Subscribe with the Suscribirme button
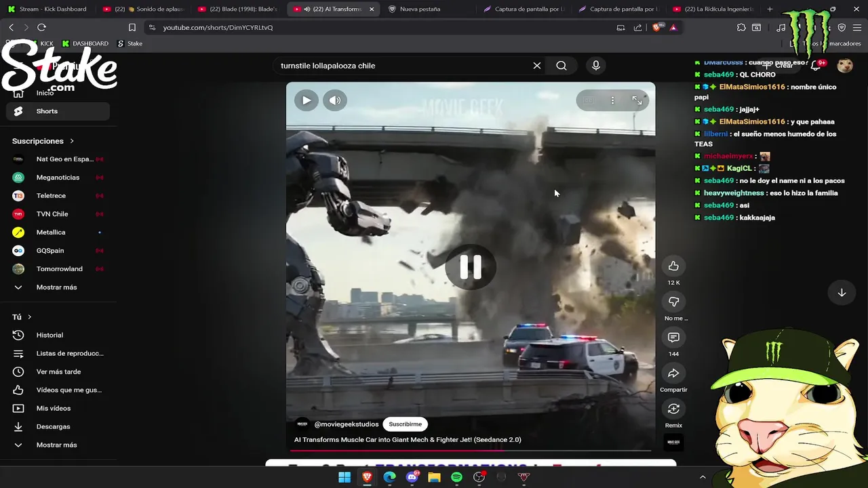The image size is (868, 488). 405,424
